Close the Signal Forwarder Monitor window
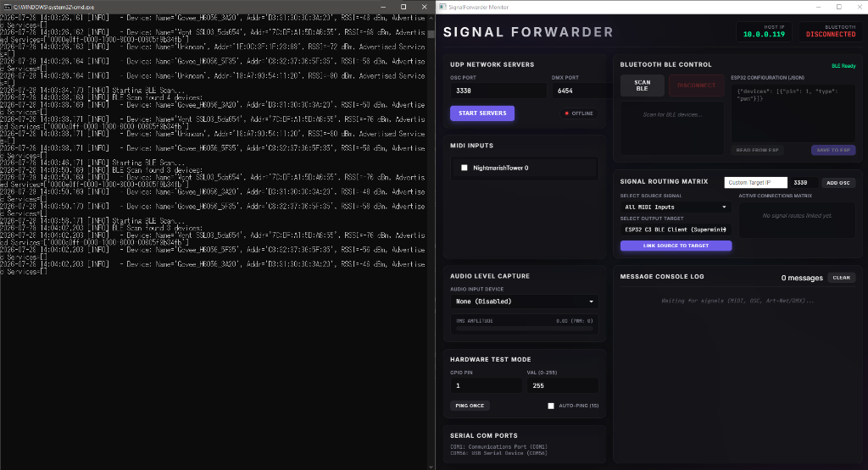The height and width of the screenshot is (470, 868). click(x=858, y=7)
